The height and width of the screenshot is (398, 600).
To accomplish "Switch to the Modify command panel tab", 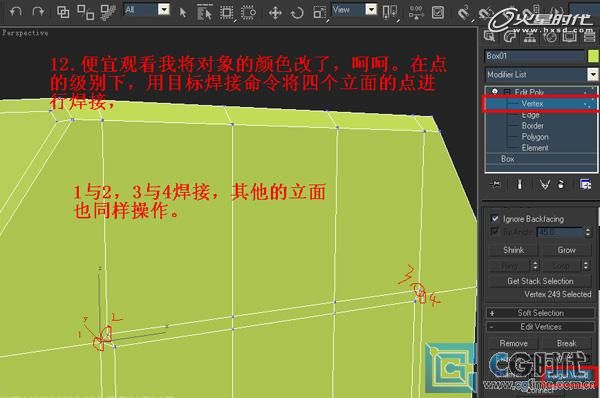I will coord(509,36).
